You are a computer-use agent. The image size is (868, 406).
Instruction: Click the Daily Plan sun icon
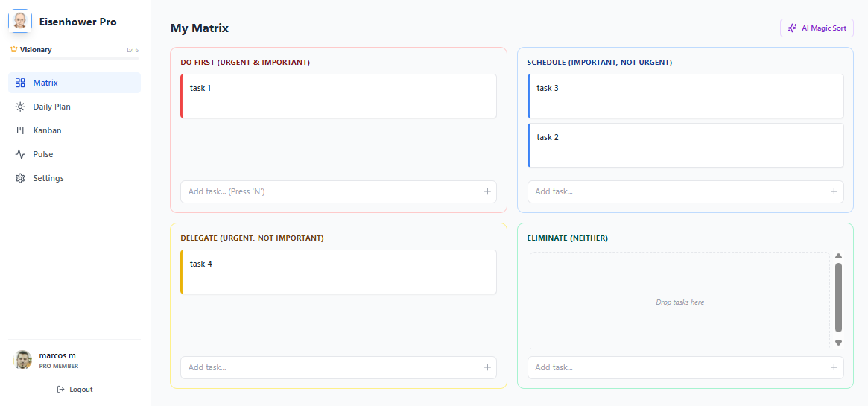(20, 107)
